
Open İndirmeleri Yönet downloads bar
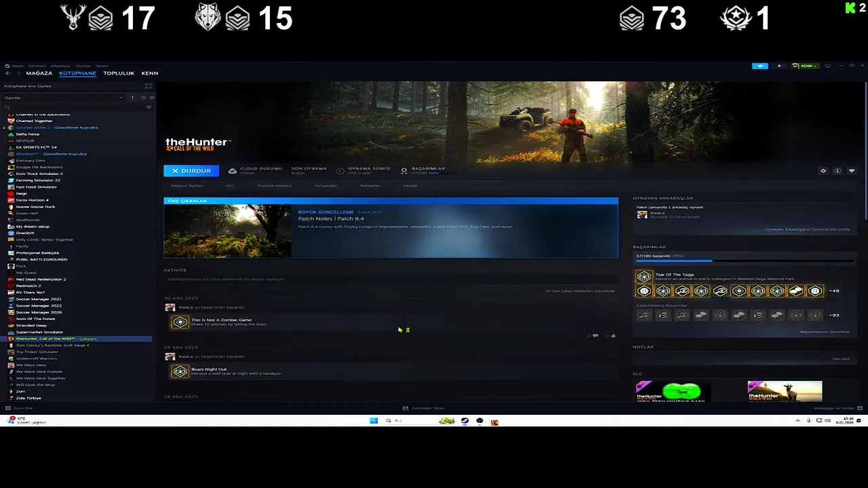pyautogui.click(x=424, y=408)
